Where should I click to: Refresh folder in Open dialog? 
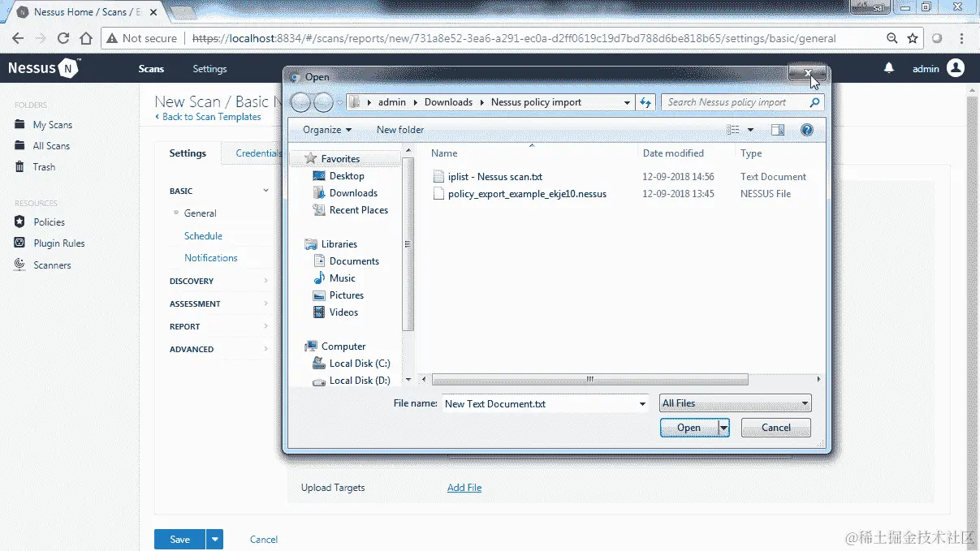pos(645,102)
